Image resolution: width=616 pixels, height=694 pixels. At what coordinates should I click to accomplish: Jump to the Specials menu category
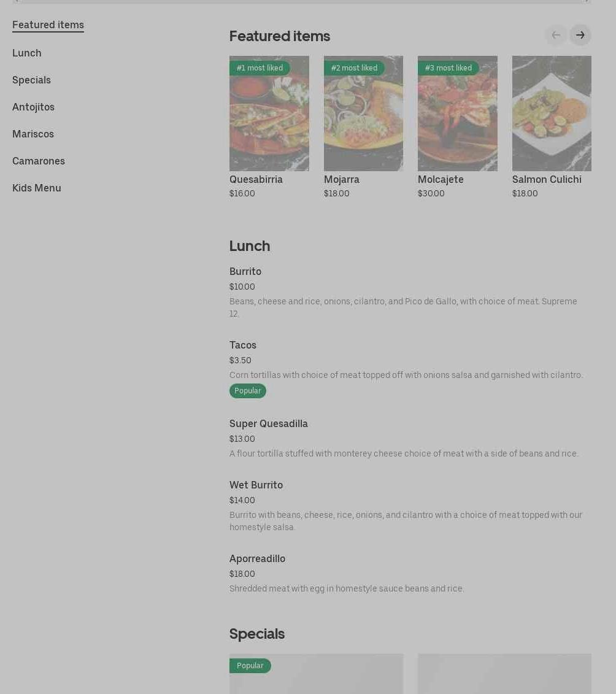(31, 80)
